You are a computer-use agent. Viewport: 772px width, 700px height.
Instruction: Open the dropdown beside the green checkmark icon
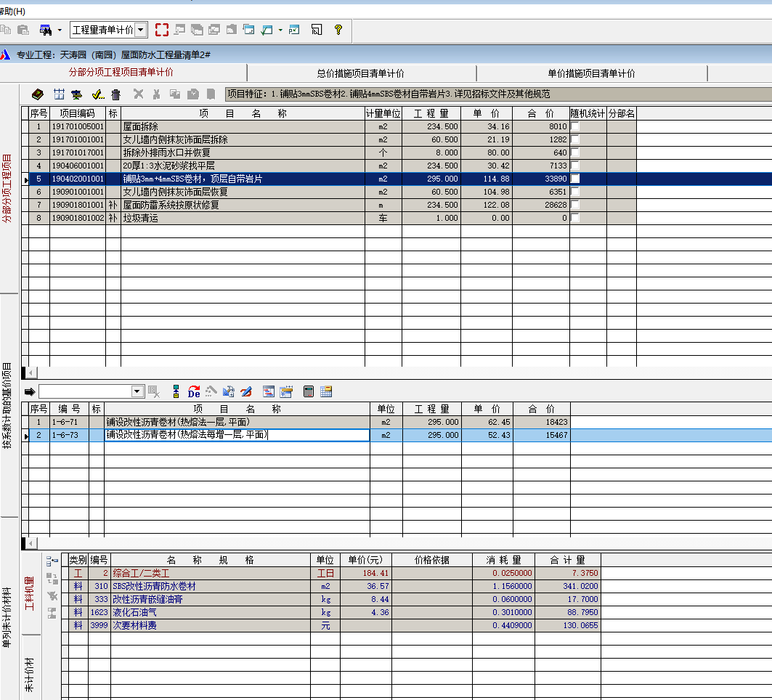click(280, 30)
